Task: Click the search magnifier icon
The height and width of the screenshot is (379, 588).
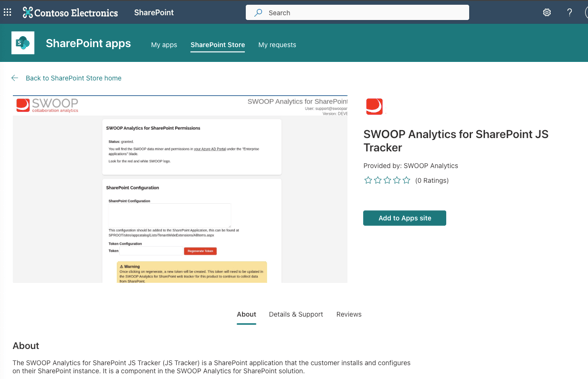Action: [258, 13]
